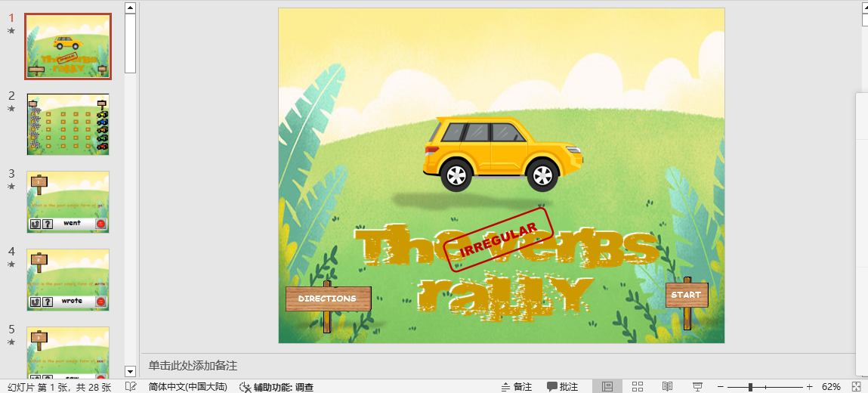
Task: Click the spell check icon in status bar
Action: [131, 387]
